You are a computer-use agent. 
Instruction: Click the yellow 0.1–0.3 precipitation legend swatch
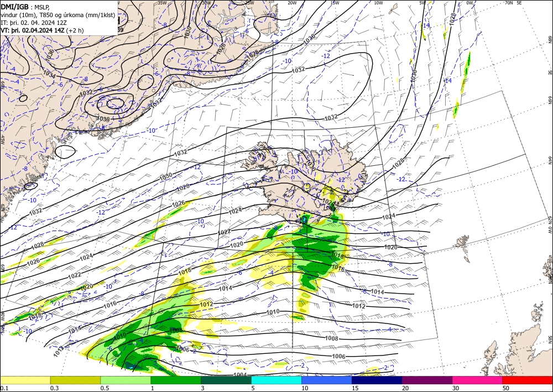click(25, 380)
